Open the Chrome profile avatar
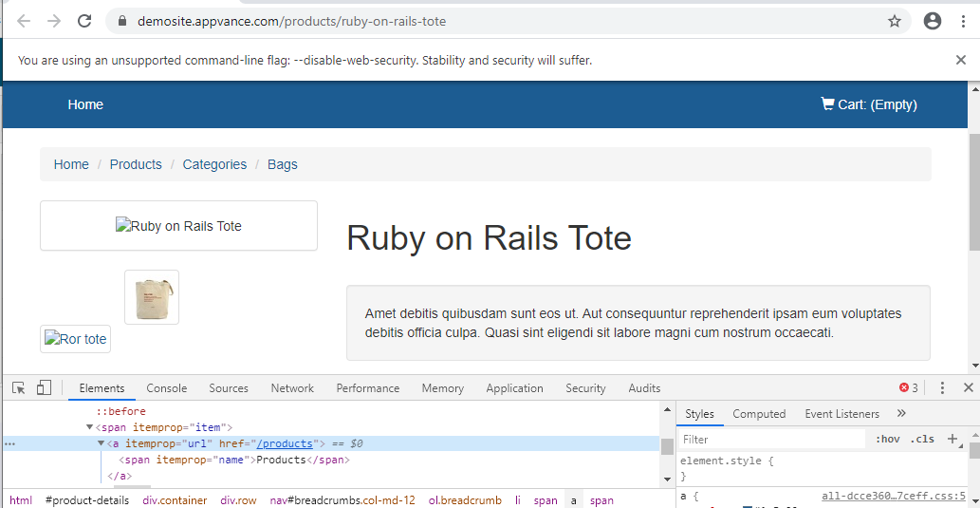 pos(932,21)
